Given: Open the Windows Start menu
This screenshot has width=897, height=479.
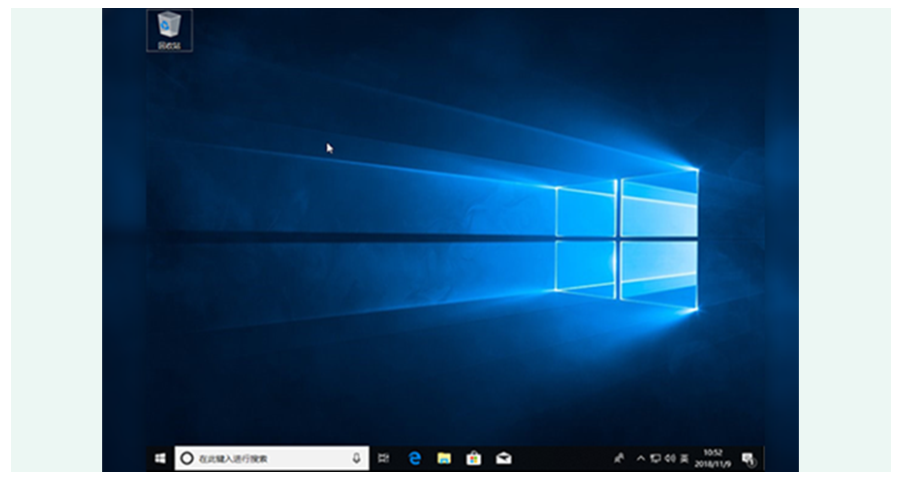Looking at the screenshot, I should tap(160, 458).
